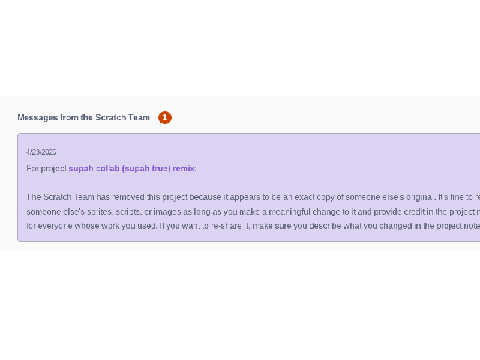This screenshot has width=480, height=360.
Task: Click the line starting 'someone else's sprites'
Action: coord(253,212)
